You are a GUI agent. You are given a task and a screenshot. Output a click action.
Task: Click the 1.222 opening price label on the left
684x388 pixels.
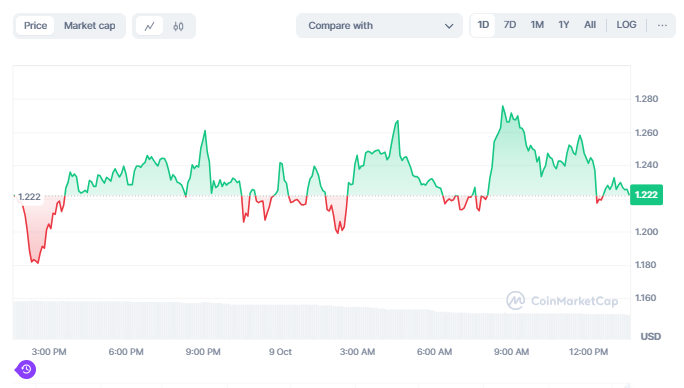[x=29, y=197]
